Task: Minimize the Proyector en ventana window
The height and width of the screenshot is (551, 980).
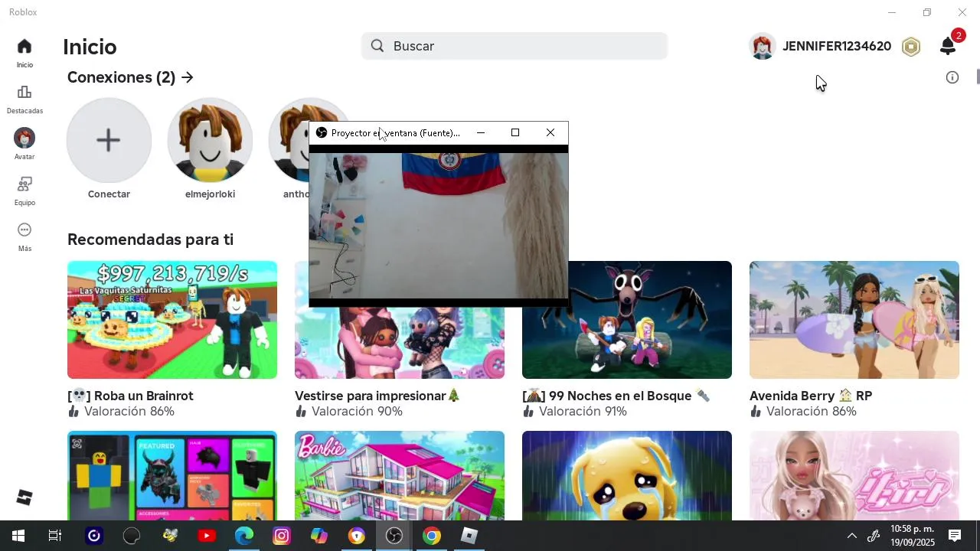Action: (x=481, y=133)
